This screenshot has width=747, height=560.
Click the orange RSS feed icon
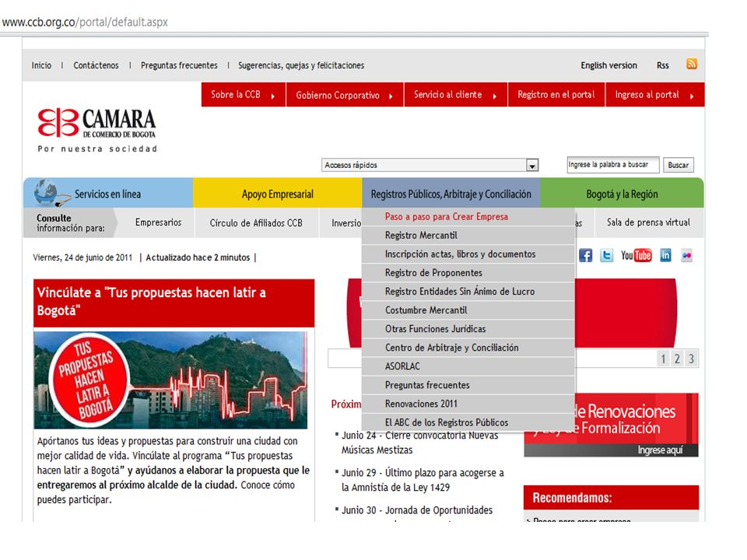pos(692,64)
